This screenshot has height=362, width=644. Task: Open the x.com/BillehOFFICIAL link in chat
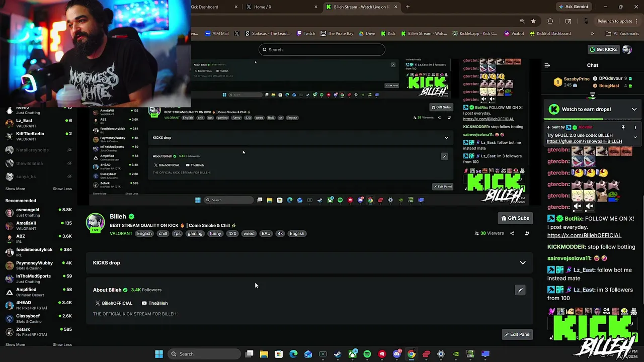point(584,235)
